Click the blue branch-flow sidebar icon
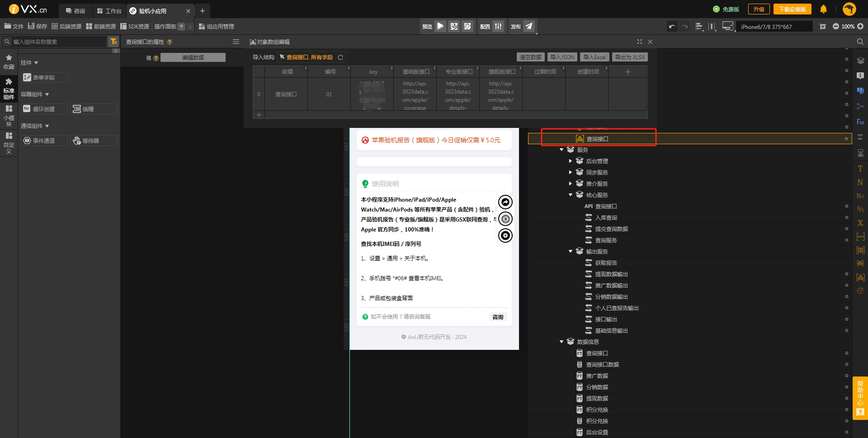Viewport: 868px width, 438px height. (860, 106)
